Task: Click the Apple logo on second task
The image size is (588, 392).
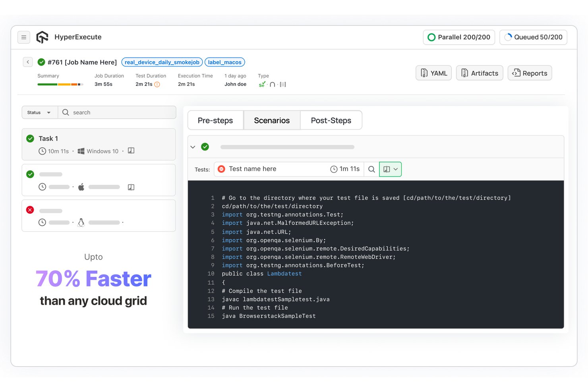Action: [81, 187]
